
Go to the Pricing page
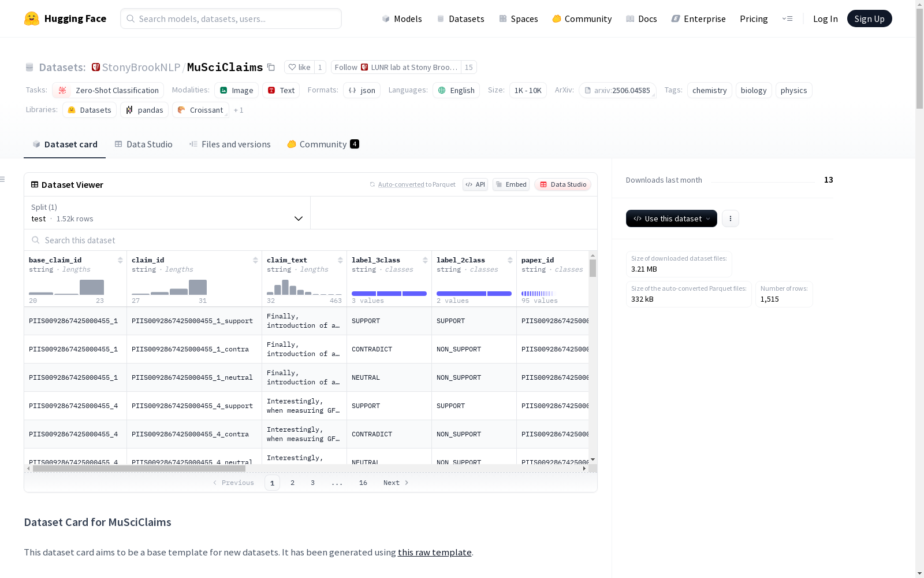pos(754,18)
